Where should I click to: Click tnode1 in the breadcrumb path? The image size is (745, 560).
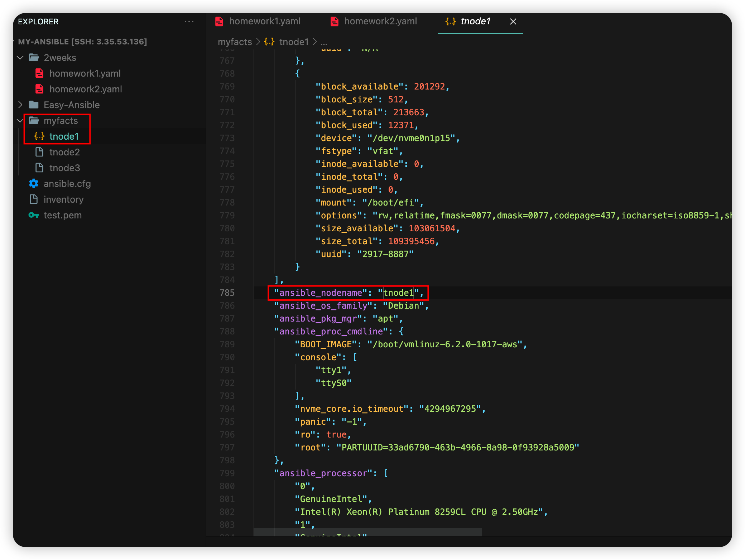294,42
